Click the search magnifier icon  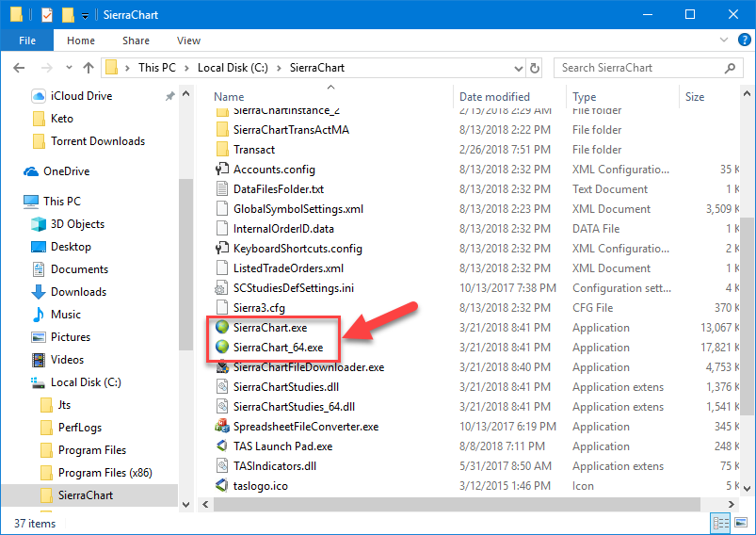pos(730,68)
